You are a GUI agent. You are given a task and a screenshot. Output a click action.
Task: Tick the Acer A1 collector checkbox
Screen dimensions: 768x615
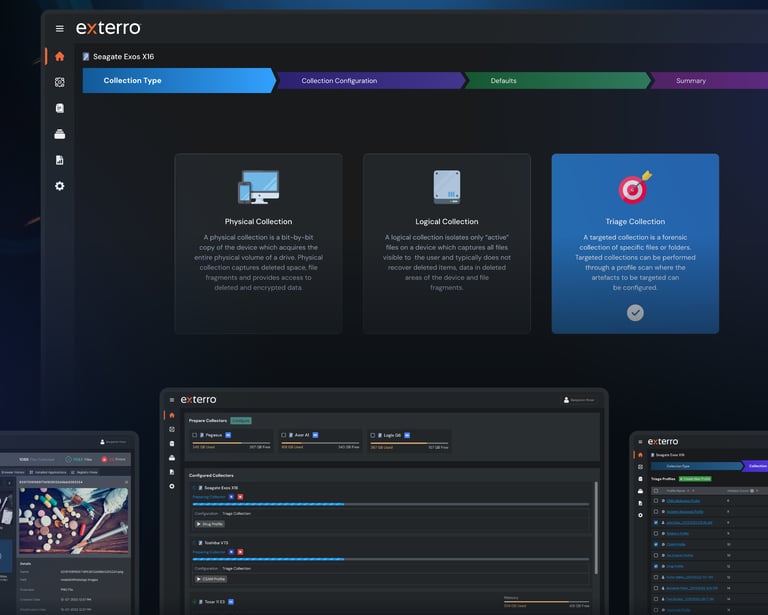[x=284, y=435]
